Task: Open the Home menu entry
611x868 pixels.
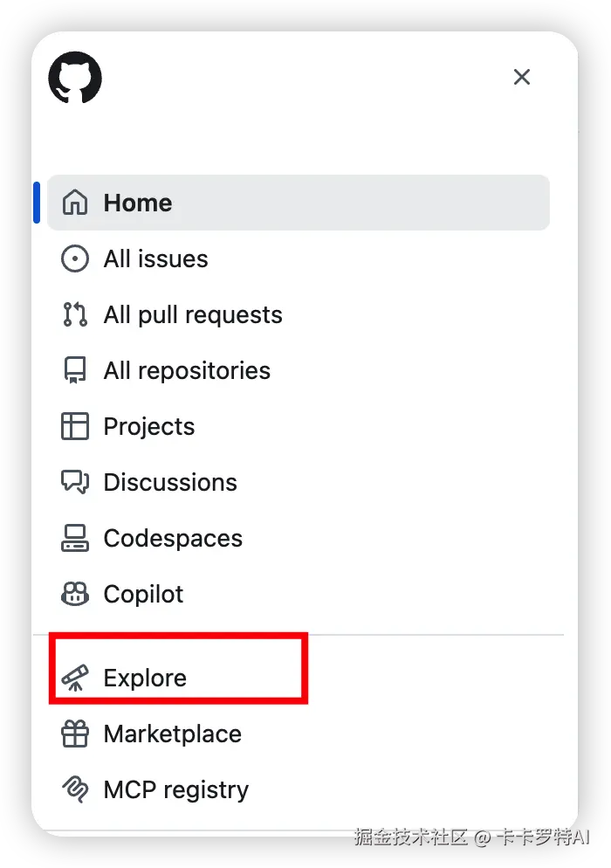Action: pos(299,203)
